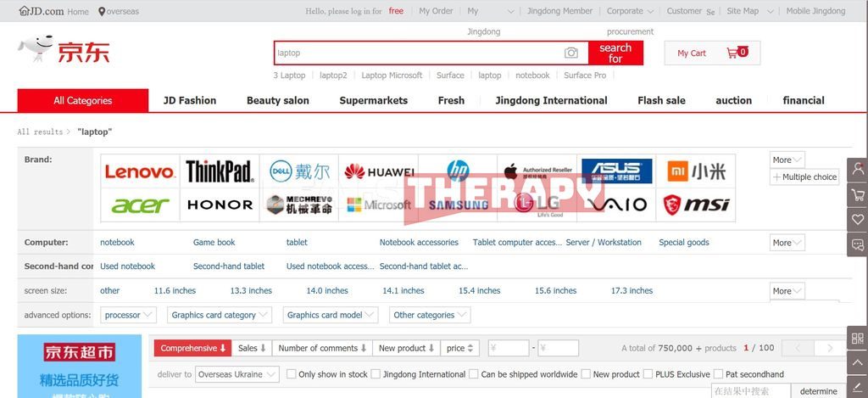Viewport: 868px width, 398px height.
Task: Select Game book category
Action: (x=214, y=242)
